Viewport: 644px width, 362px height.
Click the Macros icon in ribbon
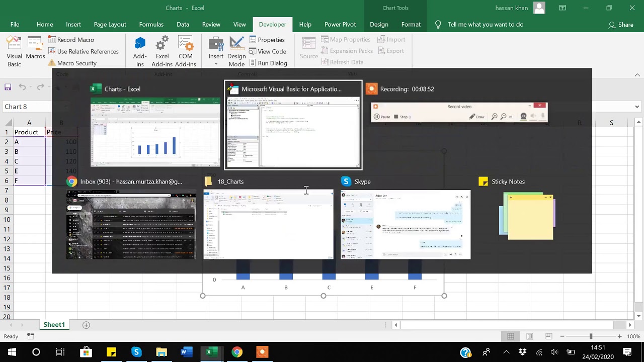(35, 48)
